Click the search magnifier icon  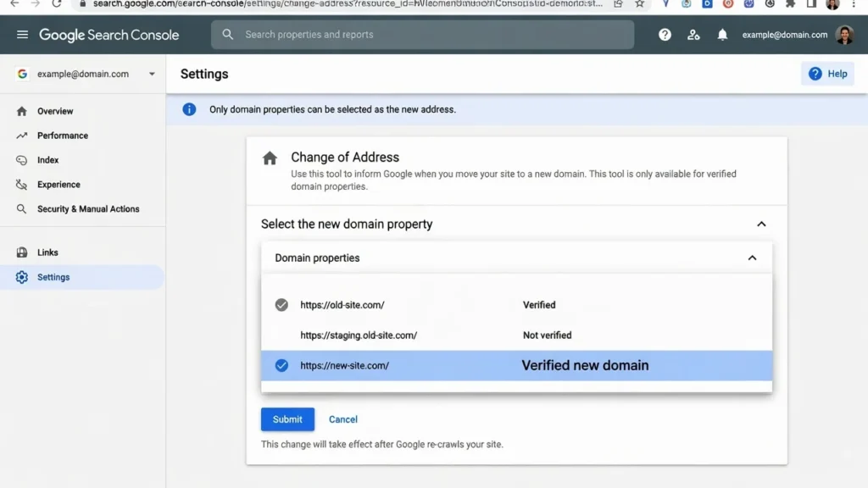click(x=227, y=34)
